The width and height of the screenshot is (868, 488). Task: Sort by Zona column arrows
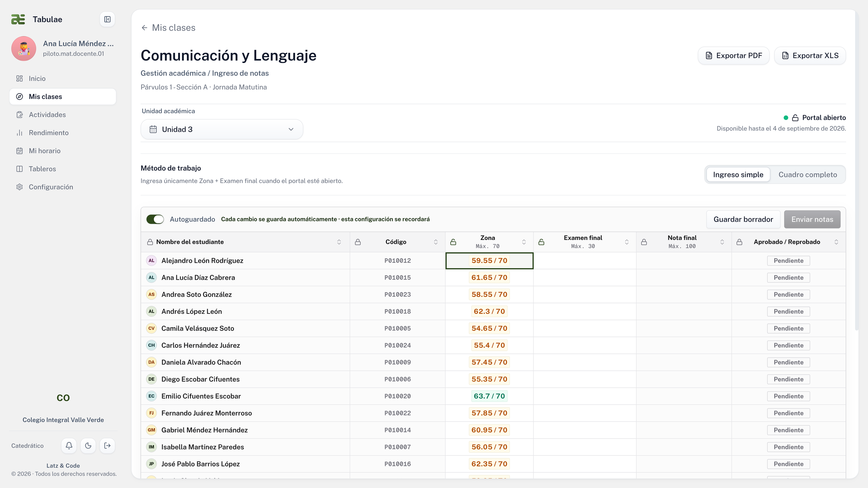pos(524,242)
